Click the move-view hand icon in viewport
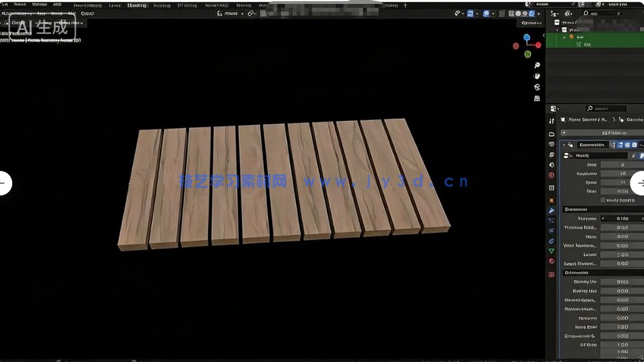This screenshot has width=644, height=362. 536,76
